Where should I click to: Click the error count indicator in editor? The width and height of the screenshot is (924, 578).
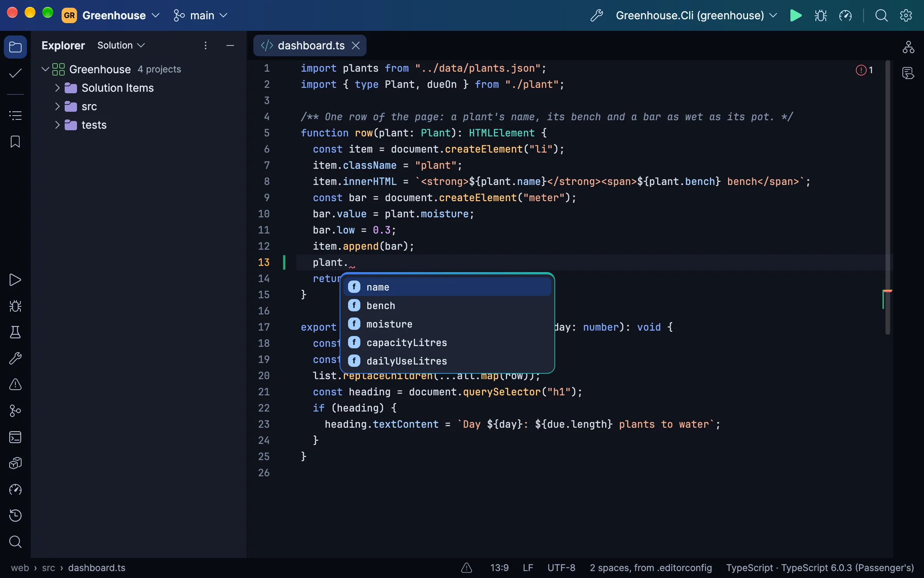(864, 70)
